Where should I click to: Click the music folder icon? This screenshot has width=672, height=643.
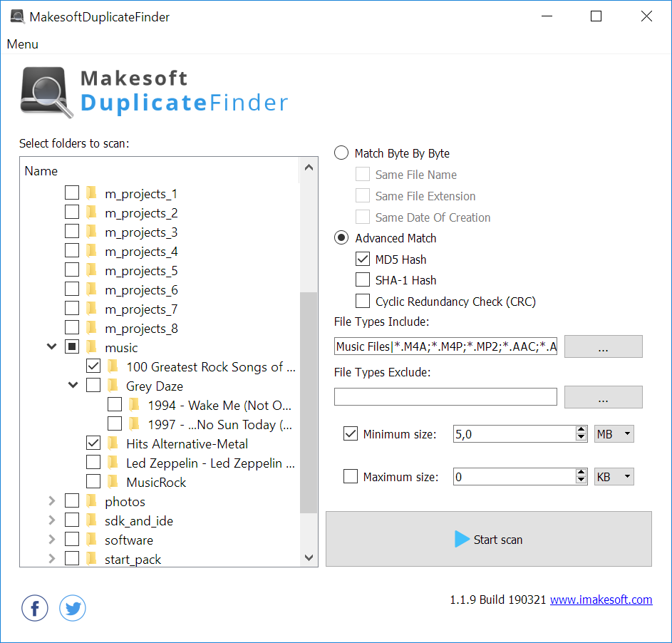click(91, 348)
